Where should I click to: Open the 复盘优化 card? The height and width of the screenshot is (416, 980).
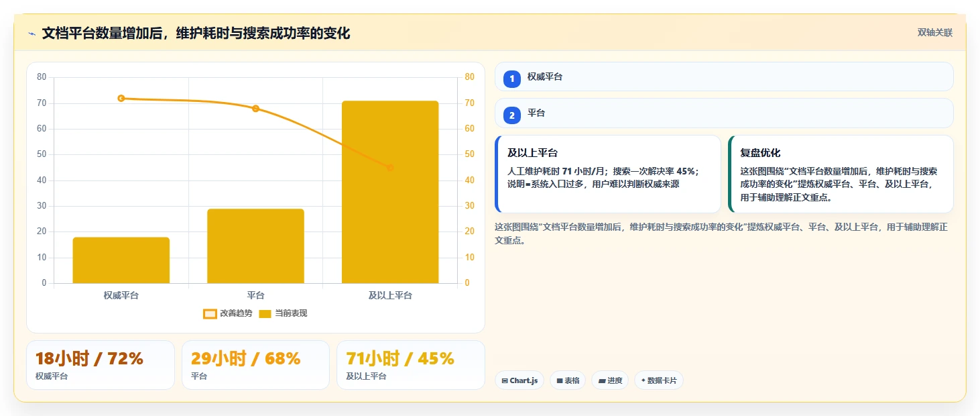[841, 174]
